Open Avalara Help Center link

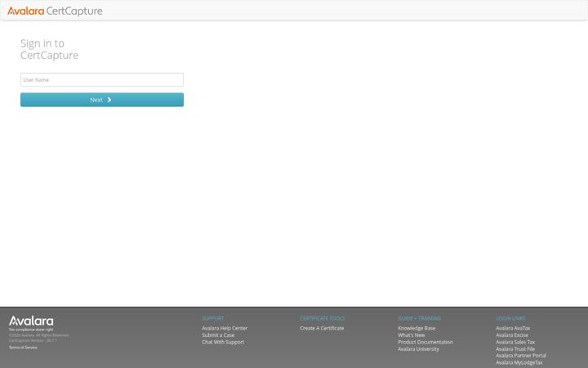pyautogui.click(x=225, y=328)
